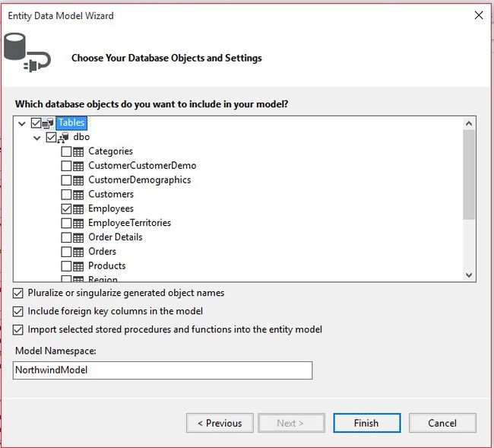
Task: Click the CustomerDemographics table icon
Action: [78, 180]
